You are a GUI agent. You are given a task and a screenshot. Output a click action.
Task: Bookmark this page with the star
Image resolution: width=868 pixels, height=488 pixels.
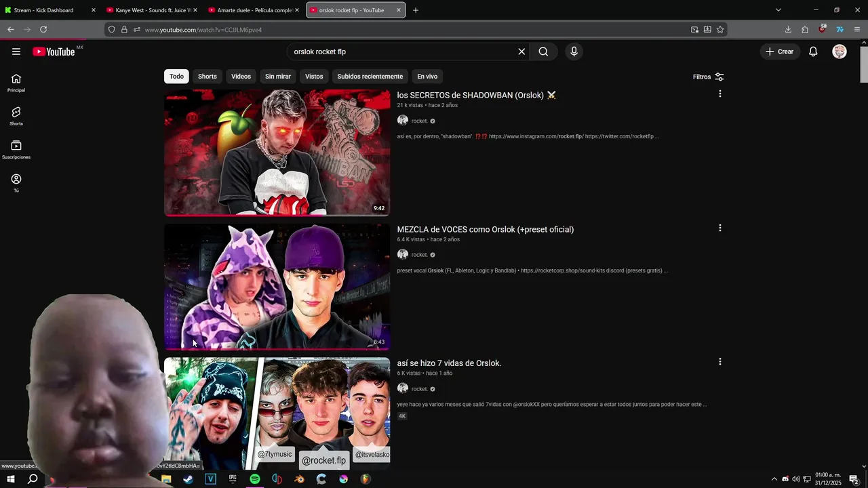720,29
